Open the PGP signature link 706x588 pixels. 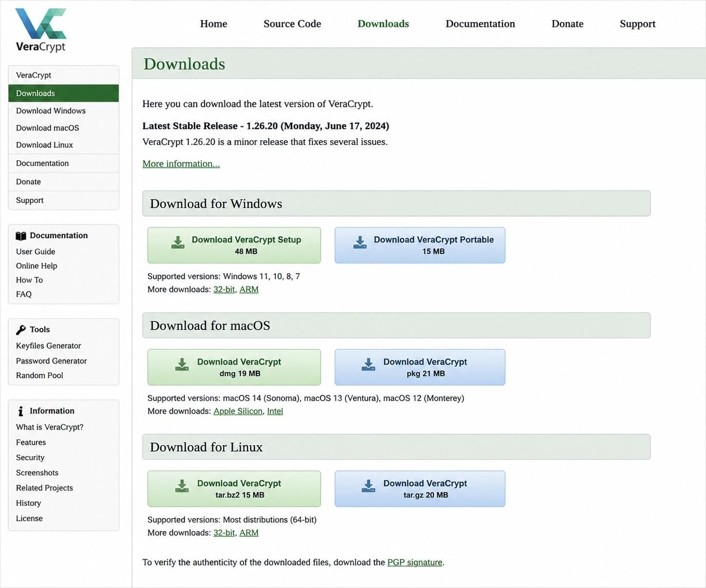(415, 562)
